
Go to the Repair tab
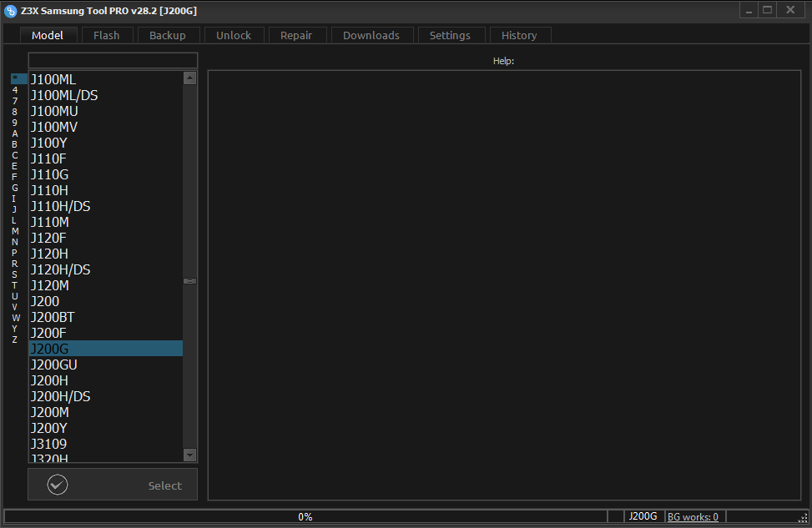click(296, 35)
